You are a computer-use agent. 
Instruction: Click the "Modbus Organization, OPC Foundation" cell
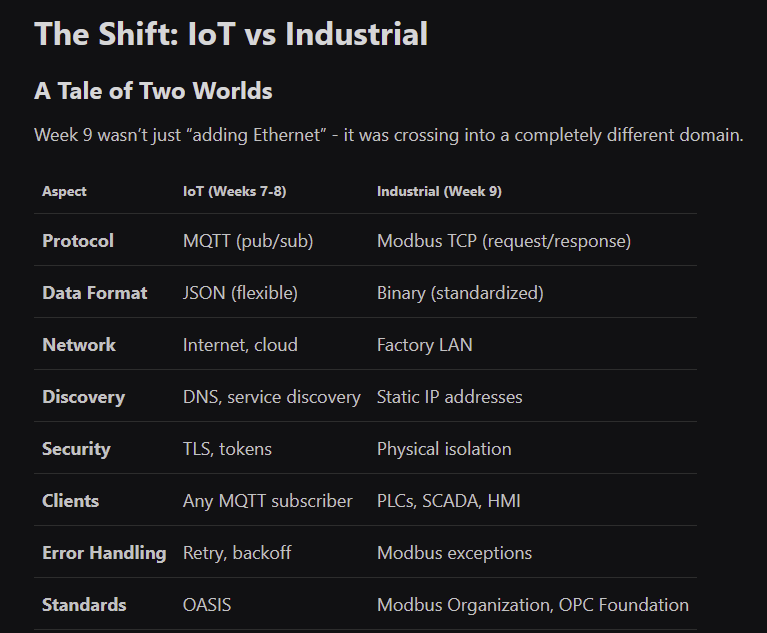[x=532, y=605]
